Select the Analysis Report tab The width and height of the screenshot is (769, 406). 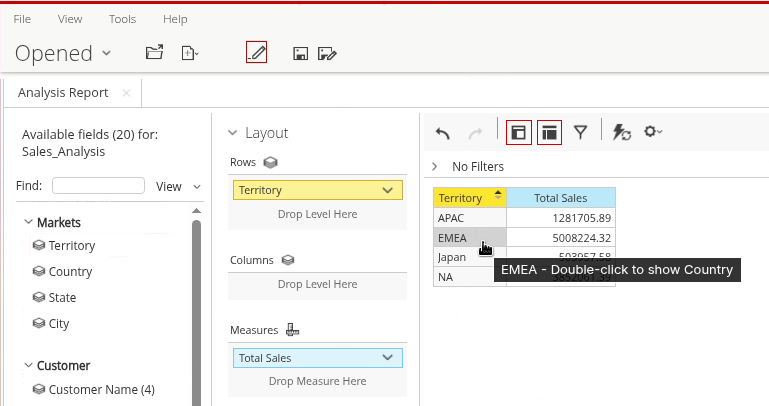coord(63,93)
